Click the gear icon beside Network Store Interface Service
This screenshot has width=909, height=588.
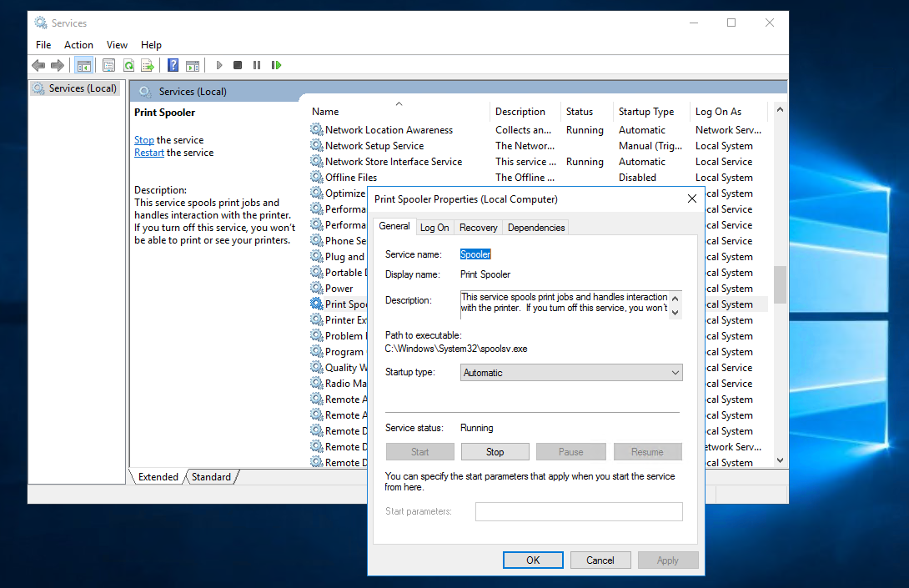point(317,161)
